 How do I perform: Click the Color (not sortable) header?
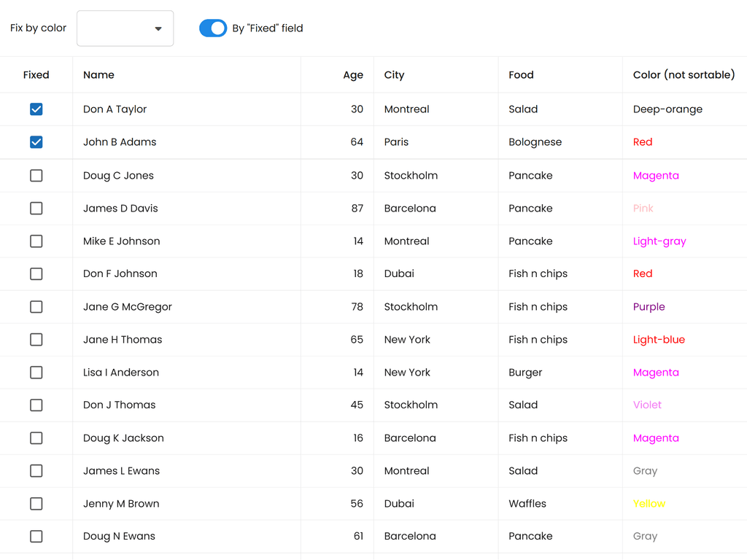(x=684, y=75)
